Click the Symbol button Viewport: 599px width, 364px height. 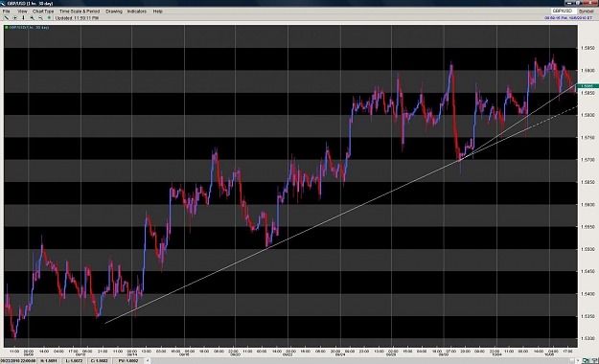(x=586, y=11)
